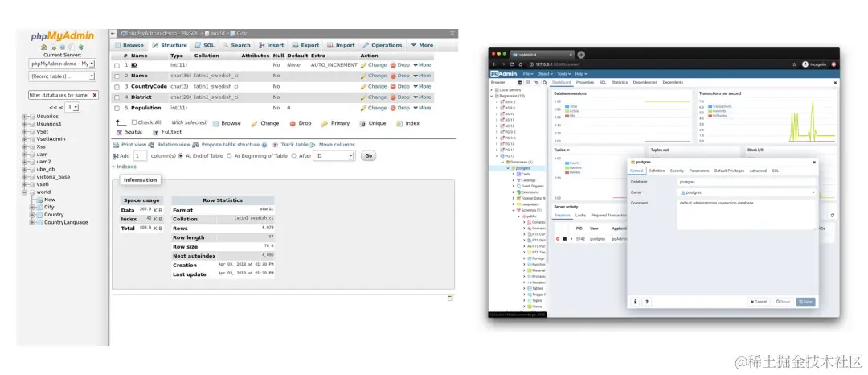This screenshot has height=375, width=868.
Task: Open the Current Server dropdown
Action: tap(62, 64)
